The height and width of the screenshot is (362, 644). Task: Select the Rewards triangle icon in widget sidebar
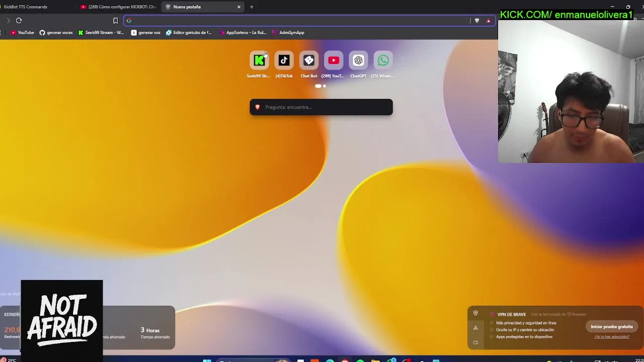coord(475,328)
